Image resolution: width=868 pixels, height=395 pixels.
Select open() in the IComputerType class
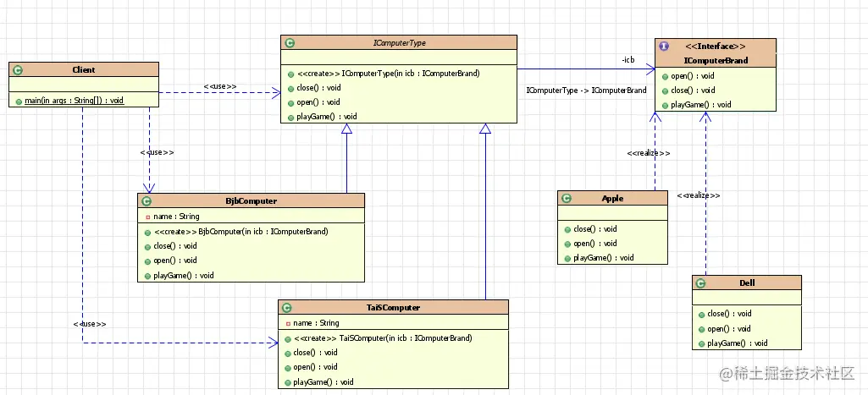pyautogui.click(x=319, y=102)
